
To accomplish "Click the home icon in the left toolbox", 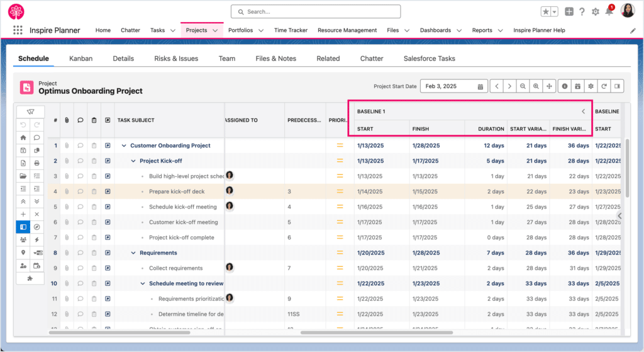I will pos(23,137).
